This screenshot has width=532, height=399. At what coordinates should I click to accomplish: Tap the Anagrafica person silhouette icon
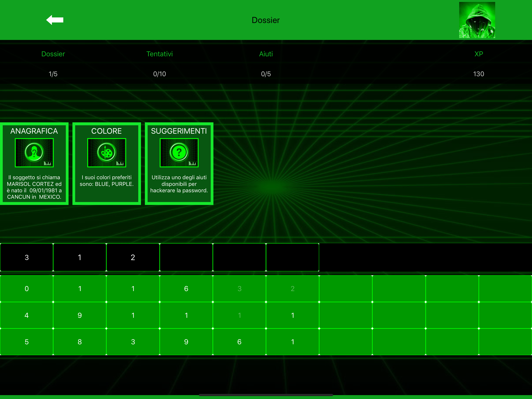click(34, 153)
